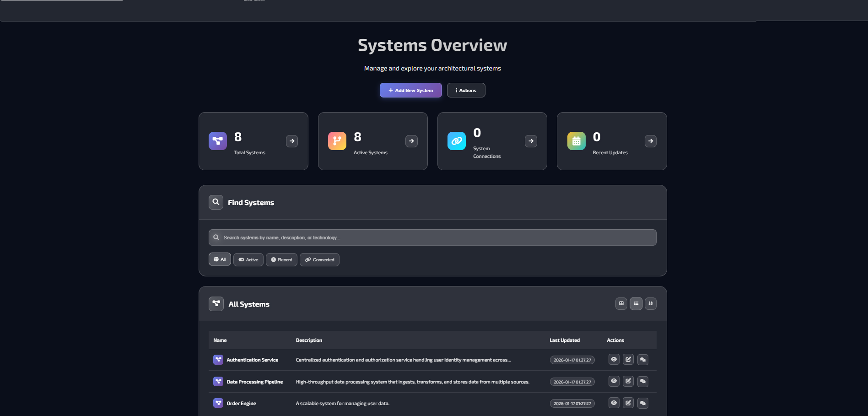868x416 pixels.
Task: Select the sort icon in All Systems header
Action: tap(650, 303)
